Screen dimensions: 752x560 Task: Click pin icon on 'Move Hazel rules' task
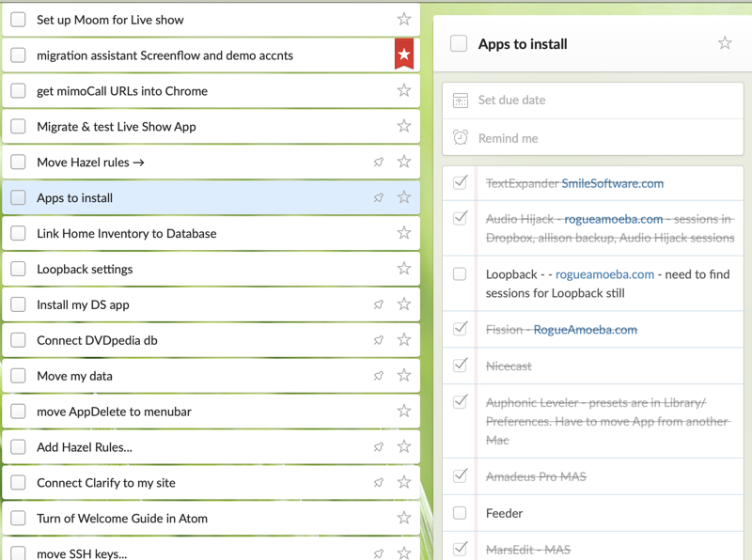379,162
